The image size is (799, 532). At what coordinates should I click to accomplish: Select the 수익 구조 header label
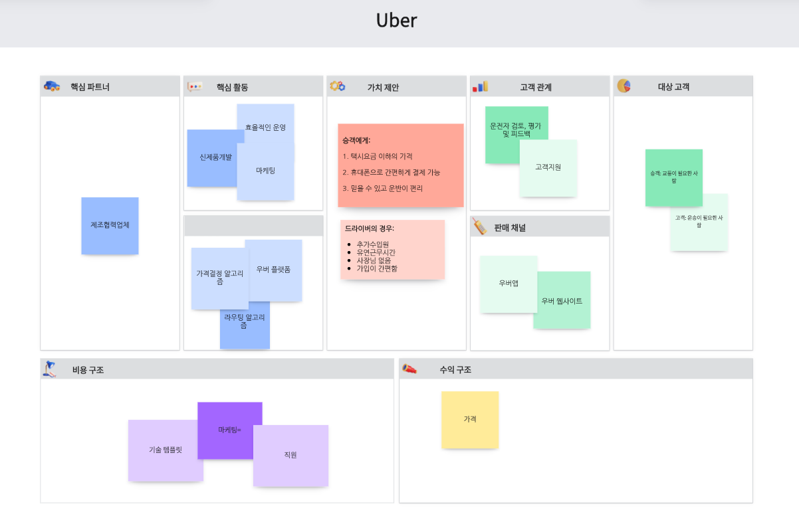coord(455,370)
